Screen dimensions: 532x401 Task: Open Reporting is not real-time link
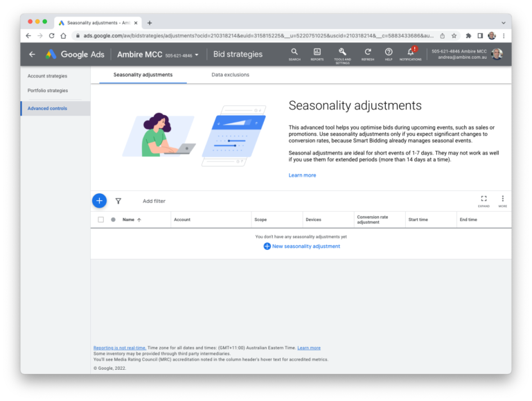[x=120, y=348]
